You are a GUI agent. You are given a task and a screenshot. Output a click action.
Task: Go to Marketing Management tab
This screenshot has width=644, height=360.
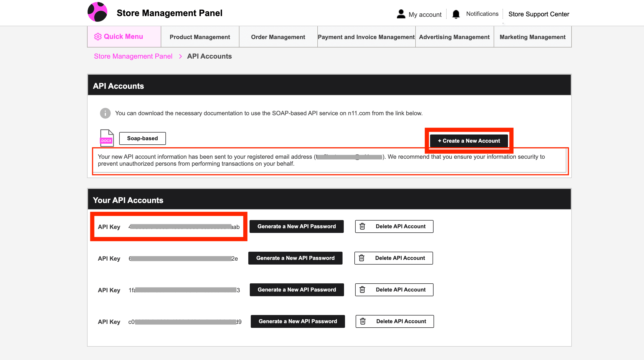[x=532, y=37]
